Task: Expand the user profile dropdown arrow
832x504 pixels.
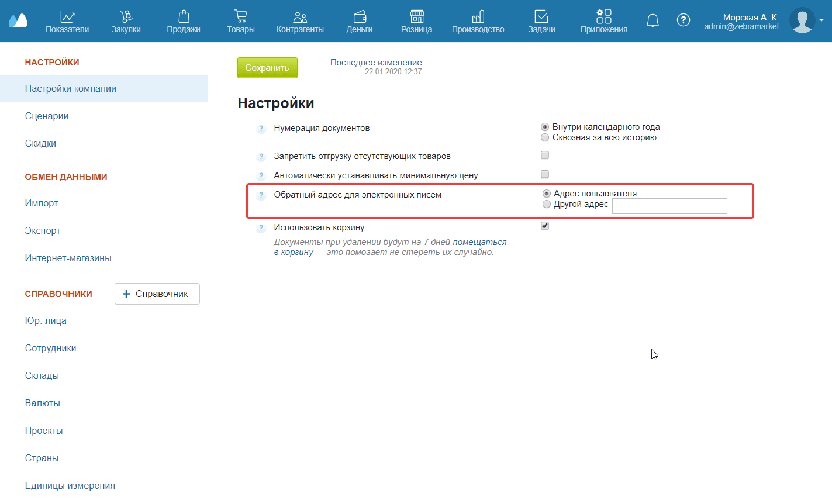Action: coord(821,20)
